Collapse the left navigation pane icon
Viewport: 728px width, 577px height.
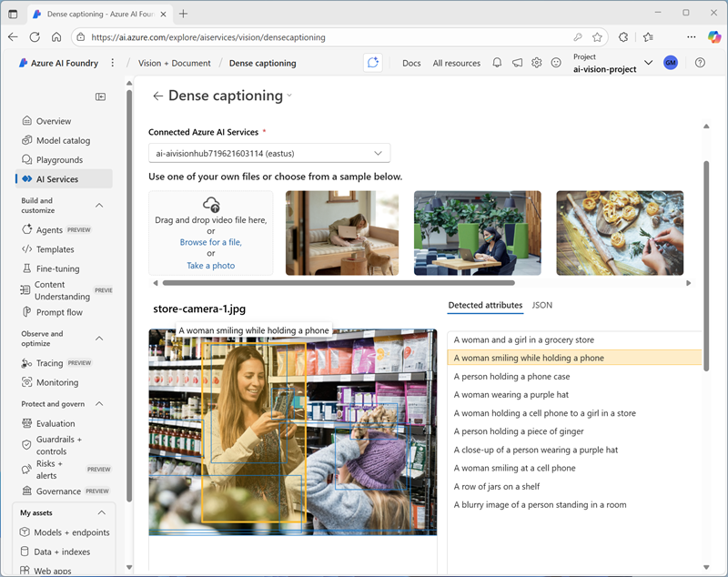pos(101,96)
